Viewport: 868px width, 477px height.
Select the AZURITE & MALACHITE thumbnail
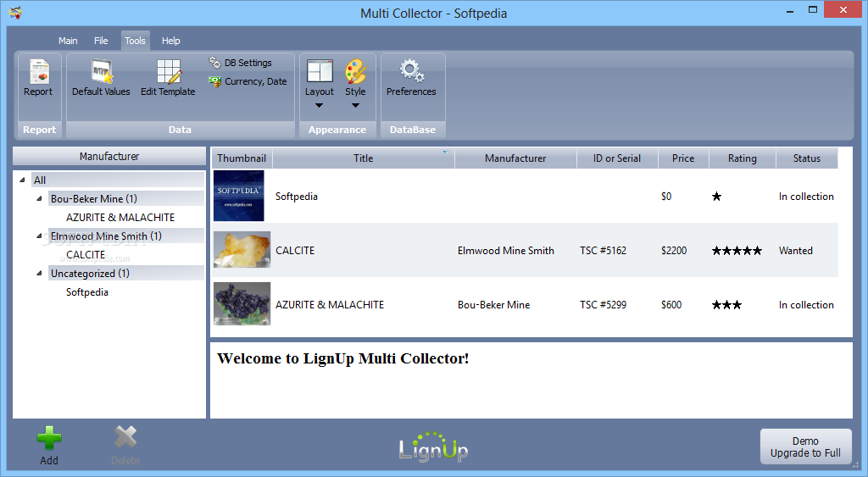click(x=242, y=304)
